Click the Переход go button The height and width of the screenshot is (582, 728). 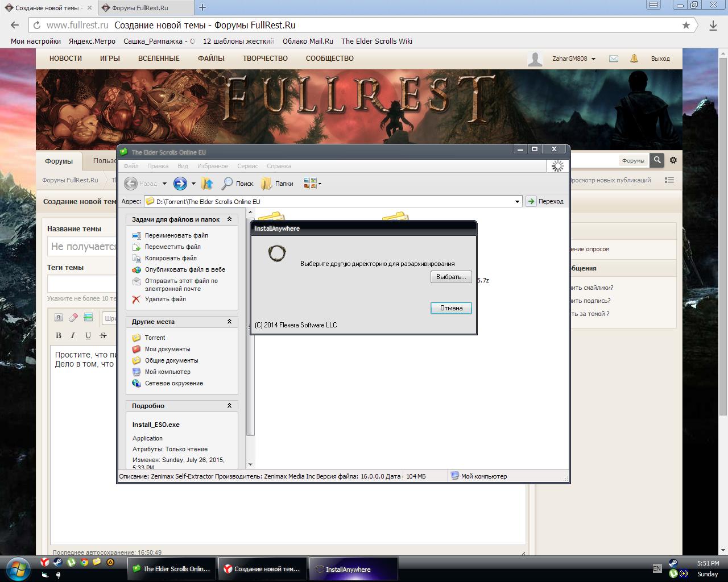[545, 201]
